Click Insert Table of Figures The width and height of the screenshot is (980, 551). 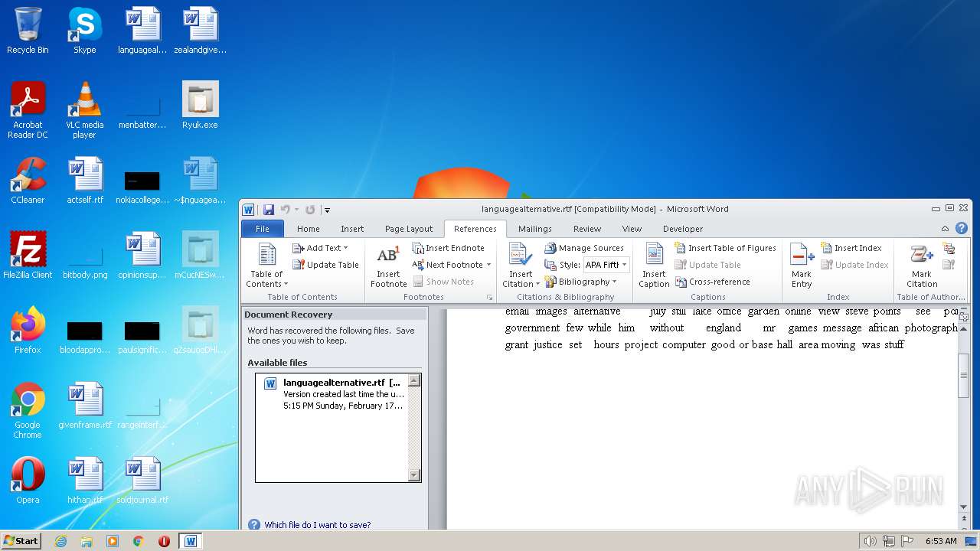[x=725, y=248]
